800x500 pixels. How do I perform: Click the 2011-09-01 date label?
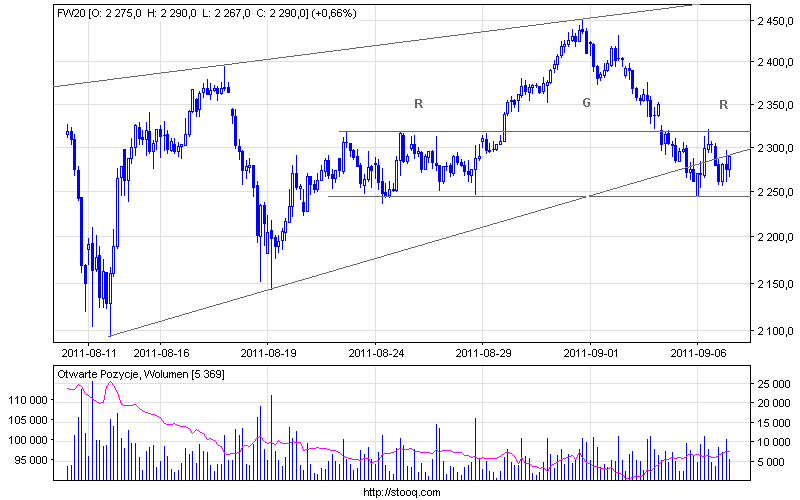click(591, 353)
